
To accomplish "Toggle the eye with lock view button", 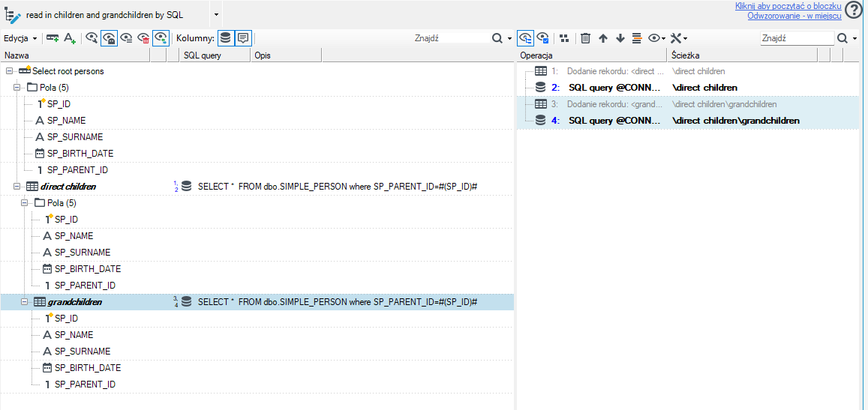I will [x=109, y=38].
